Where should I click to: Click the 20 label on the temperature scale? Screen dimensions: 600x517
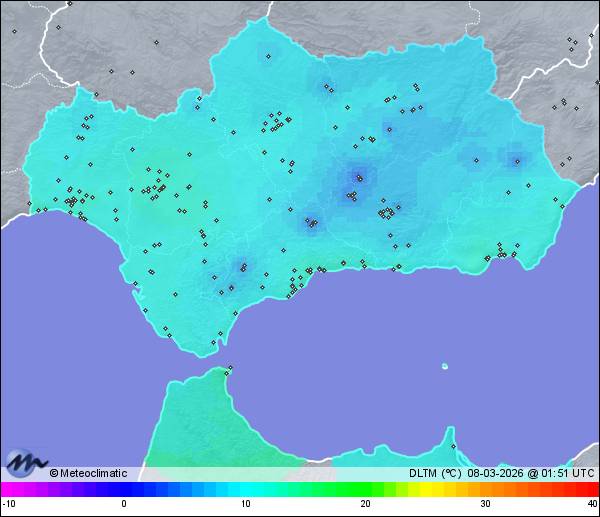click(366, 503)
